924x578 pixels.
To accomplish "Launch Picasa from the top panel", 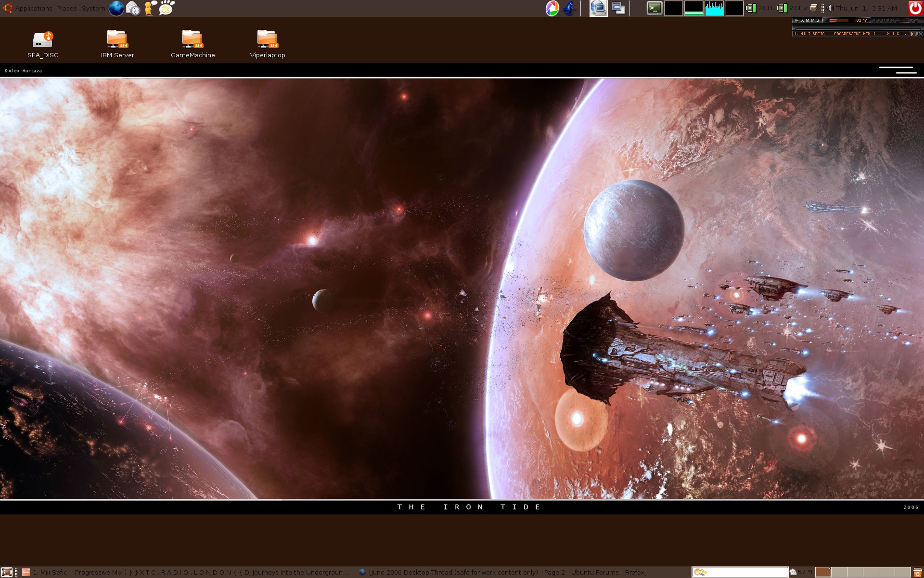I will [552, 8].
